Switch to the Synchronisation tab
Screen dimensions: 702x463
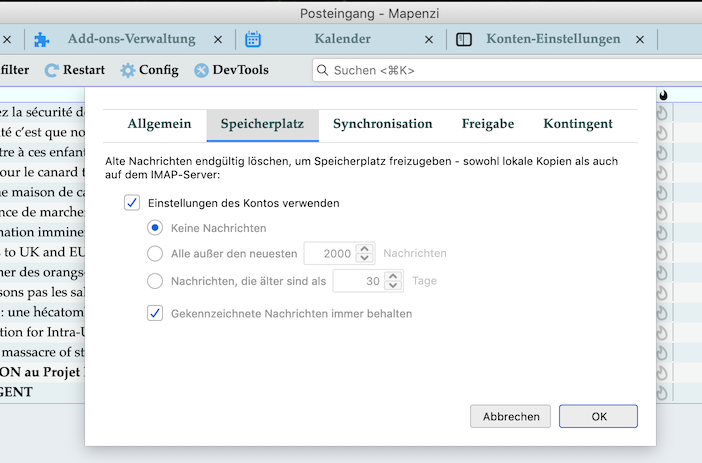pos(382,124)
